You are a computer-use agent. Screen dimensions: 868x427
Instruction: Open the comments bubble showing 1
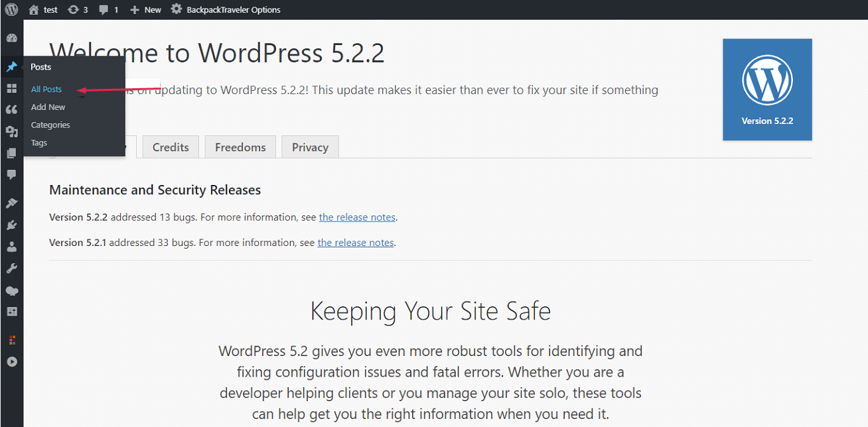[109, 9]
